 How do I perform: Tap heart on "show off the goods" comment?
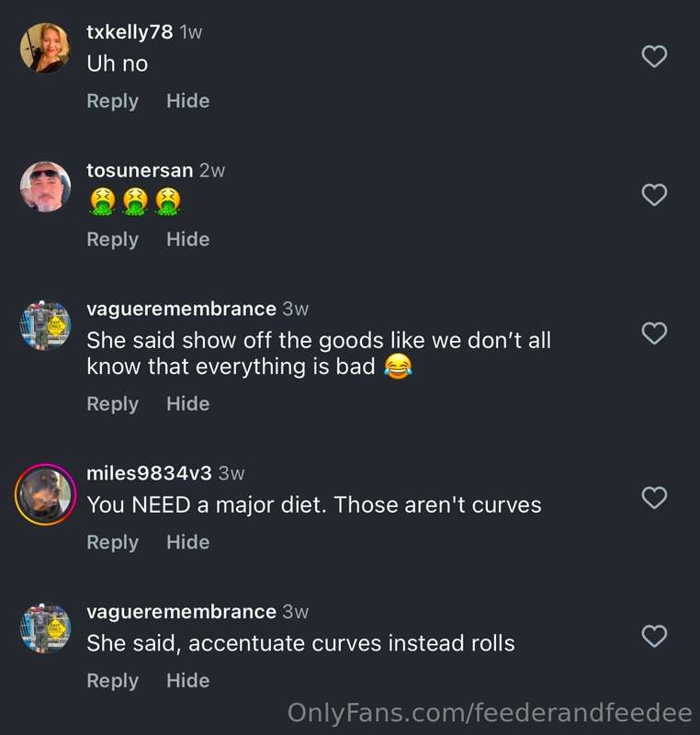[654, 333]
